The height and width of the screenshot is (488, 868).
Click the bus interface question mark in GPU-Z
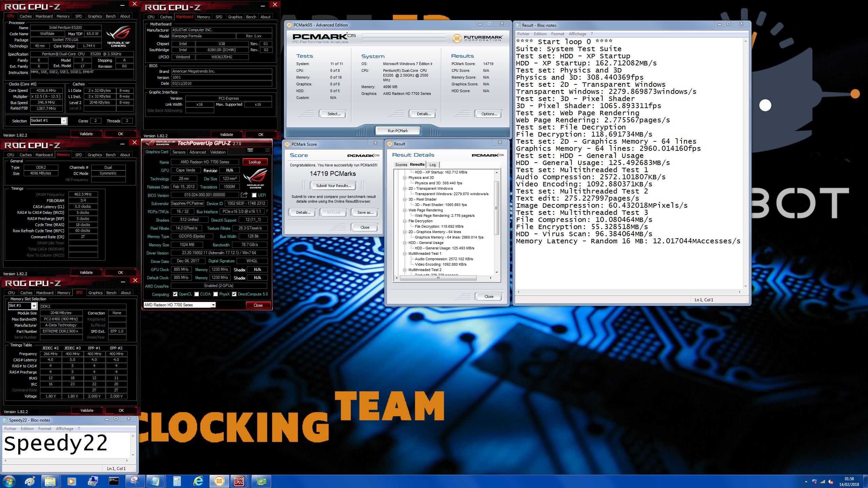pyautogui.click(x=267, y=211)
